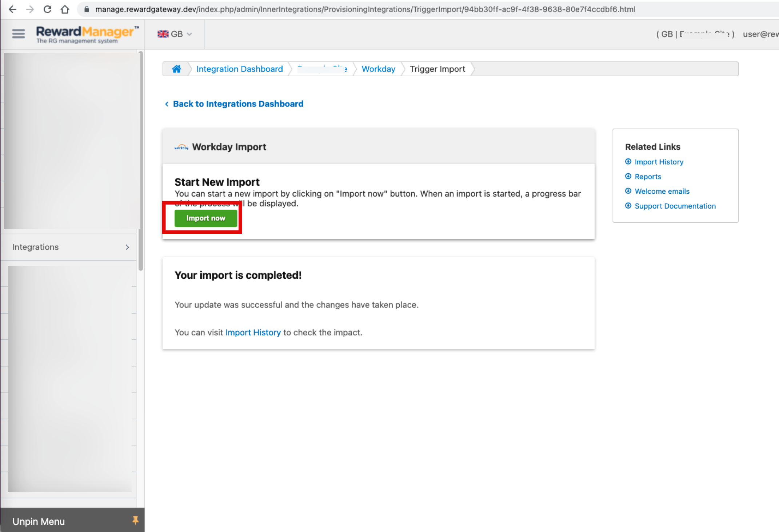Screen dimensions: 779x532
Task: Open the Reports related link
Action: pos(648,177)
